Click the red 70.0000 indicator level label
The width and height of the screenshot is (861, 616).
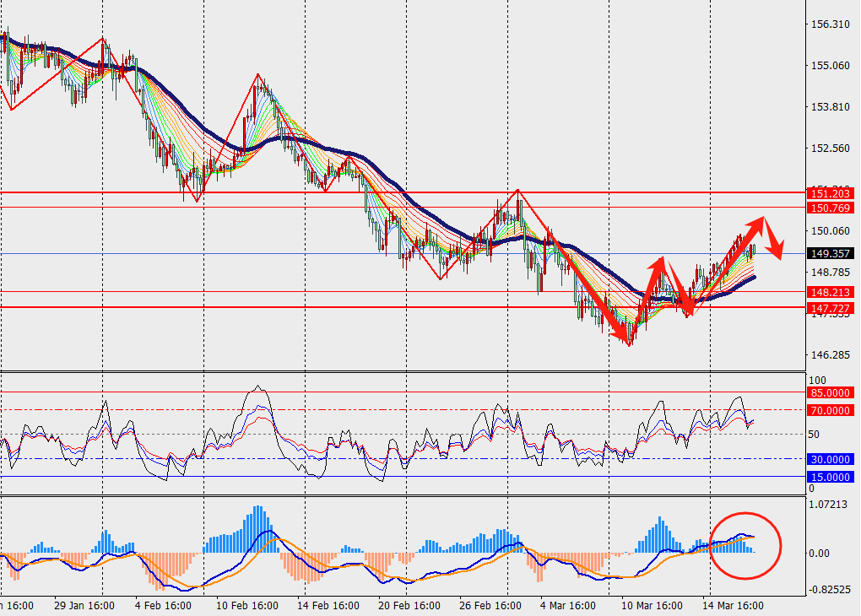click(x=828, y=410)
